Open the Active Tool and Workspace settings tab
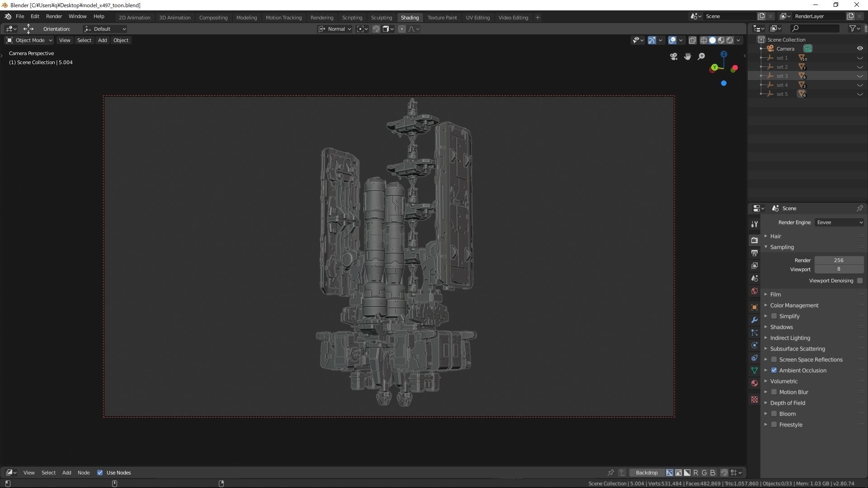Viewport: 868px width, 488px height. click(754, 224)
